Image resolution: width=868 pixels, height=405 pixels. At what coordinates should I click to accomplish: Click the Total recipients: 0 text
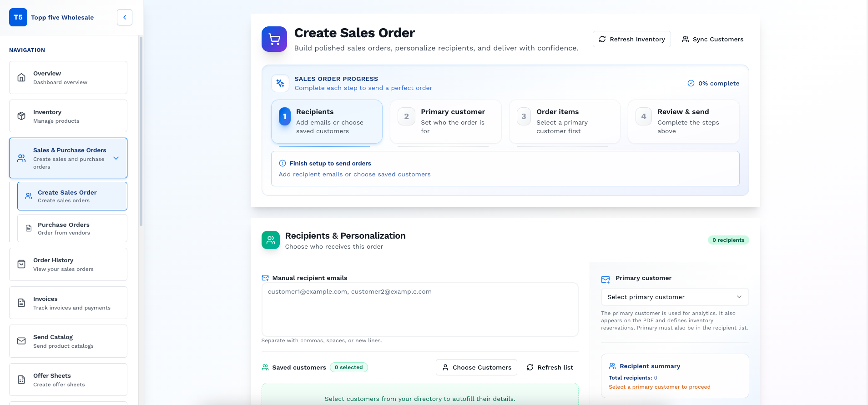coord(633,378)
